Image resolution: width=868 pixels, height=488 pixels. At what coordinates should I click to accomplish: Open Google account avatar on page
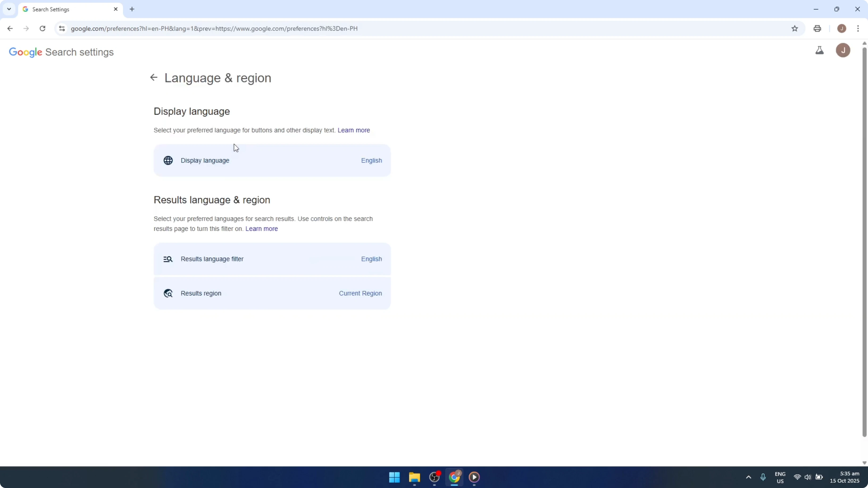[843, 50]
